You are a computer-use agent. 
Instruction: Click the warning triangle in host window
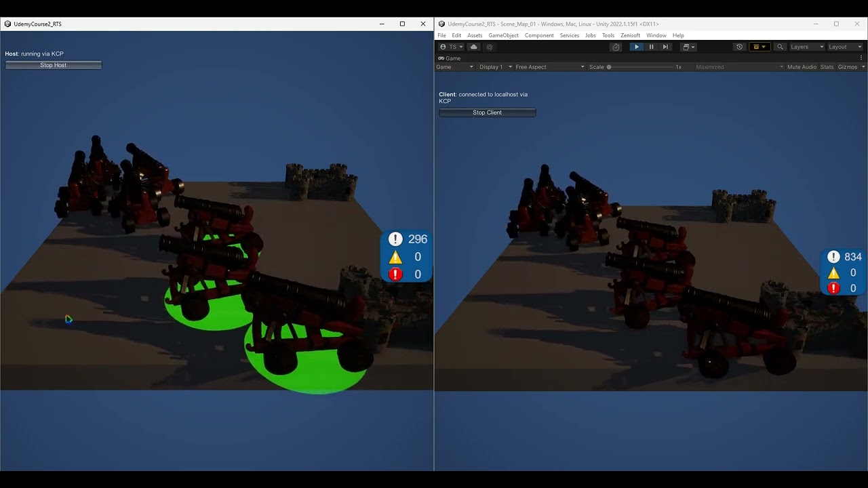tap(395, 257)
